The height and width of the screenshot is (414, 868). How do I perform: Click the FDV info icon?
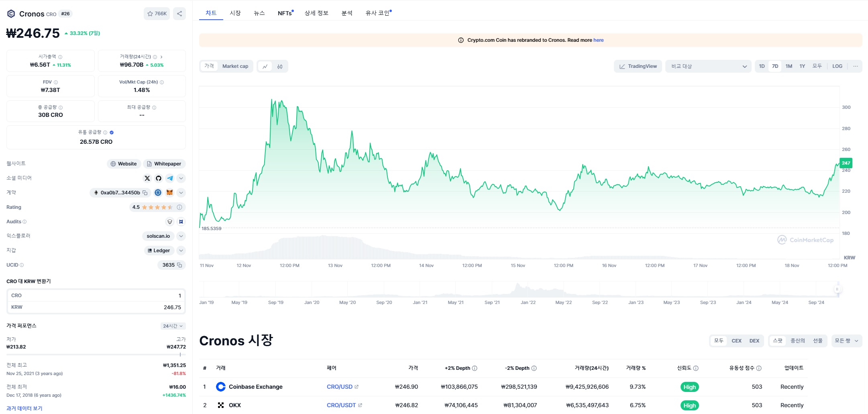(56, 82)
